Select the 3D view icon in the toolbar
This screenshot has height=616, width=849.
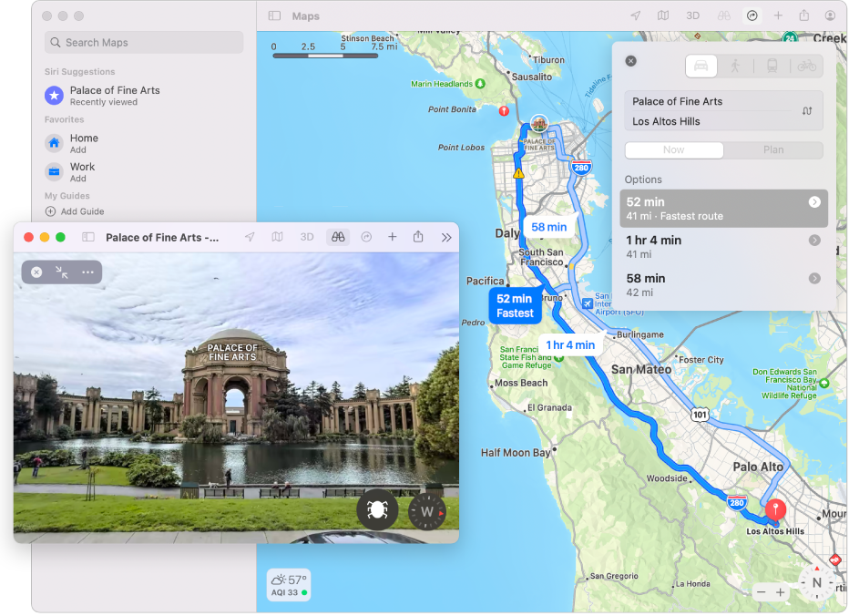coord(692,15)
